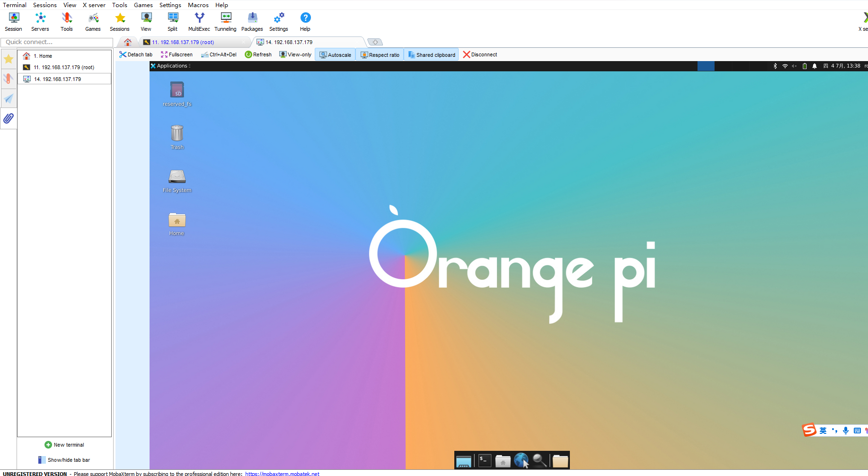The image size is (868, 476).
Task: Open the X server menu
Action: [x=94, y=5]
